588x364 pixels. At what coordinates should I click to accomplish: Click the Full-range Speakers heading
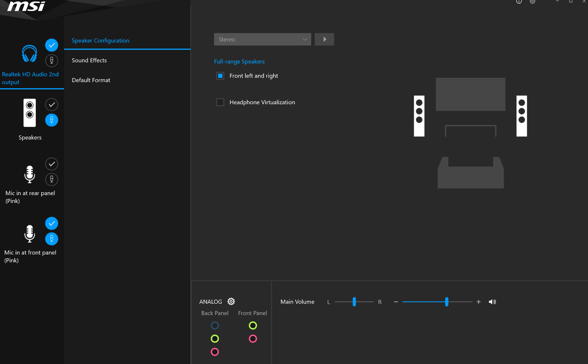239,61
